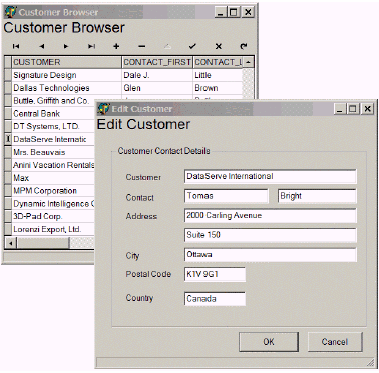Click the grid's horizontal scrollbar left arrow

[11, 243]
